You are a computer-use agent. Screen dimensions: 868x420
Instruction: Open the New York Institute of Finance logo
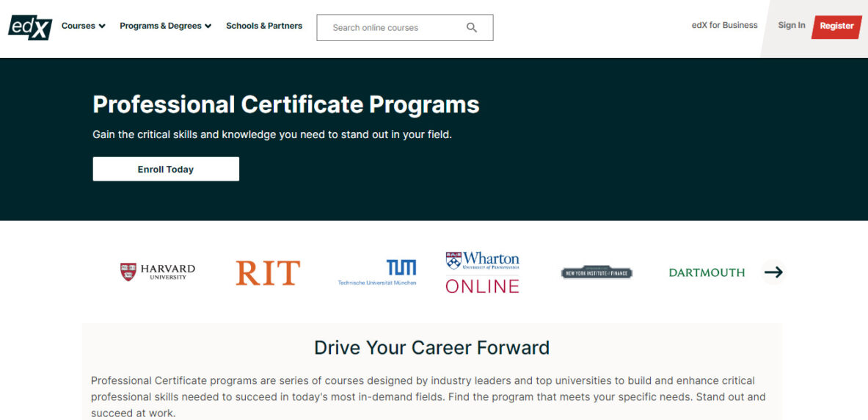pyautogui.click(x=597, y=272)
